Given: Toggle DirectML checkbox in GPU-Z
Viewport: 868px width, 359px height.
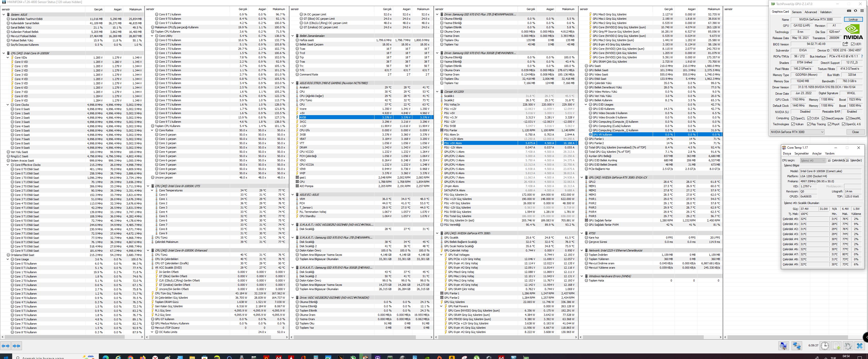Looking at the screenshot, I should pos(848,118).
